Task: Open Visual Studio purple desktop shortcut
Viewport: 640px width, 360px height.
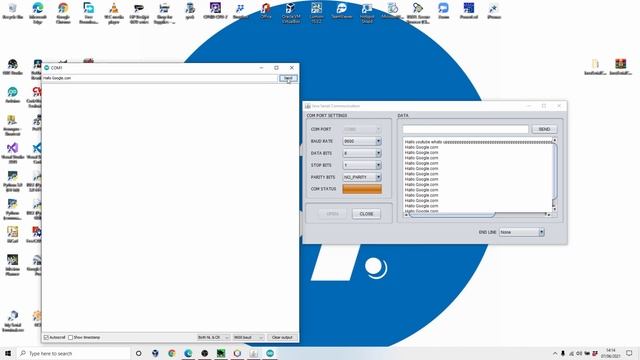Action: (x=13, y=152)
